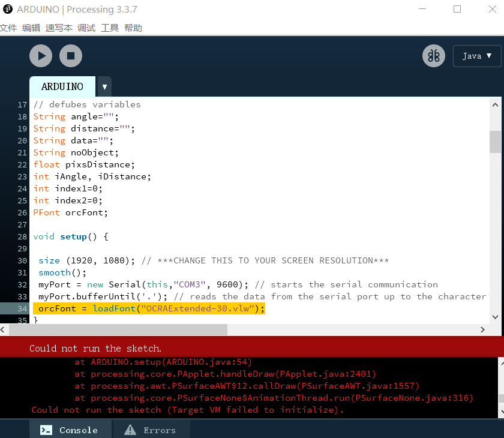Click the "COM3" string in line 32
The width and height of the screenshot is (504, 438).
[x=190, y=285]
